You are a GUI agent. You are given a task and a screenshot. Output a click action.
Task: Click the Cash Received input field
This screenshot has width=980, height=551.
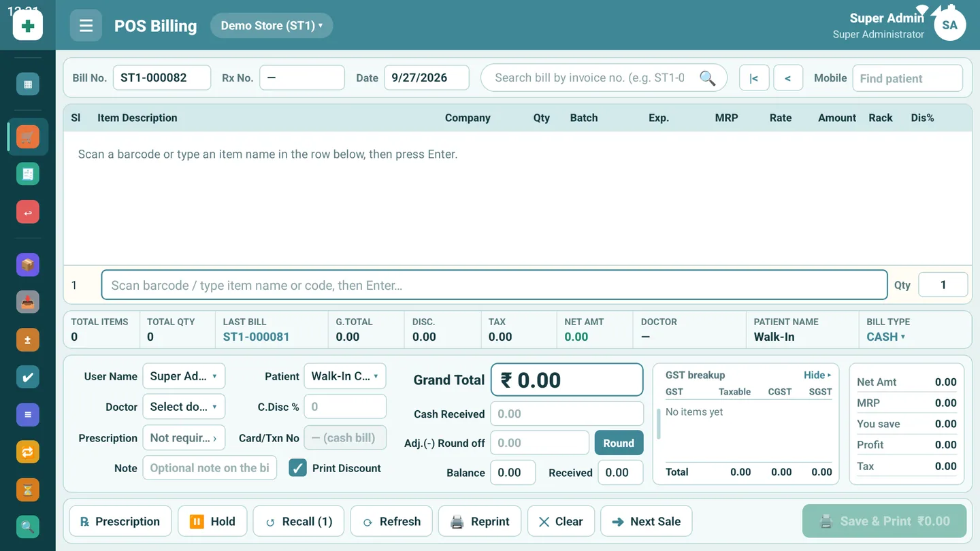pos(567,414)
